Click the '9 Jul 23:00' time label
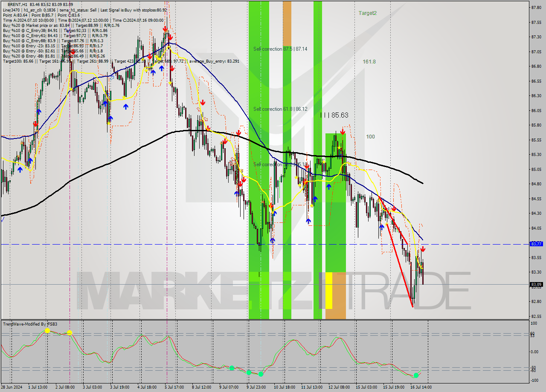This screenshot has height=392, width=546. coord(256,387)
